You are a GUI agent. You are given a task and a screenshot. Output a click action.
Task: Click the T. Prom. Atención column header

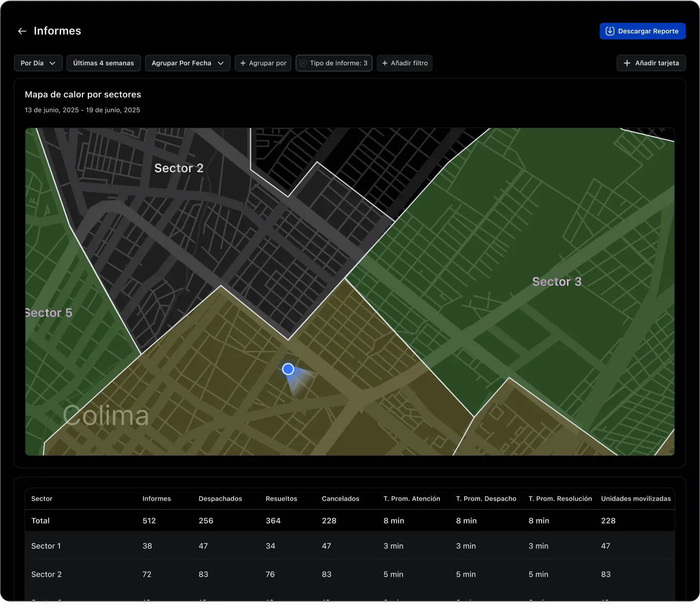coord(412,499)
